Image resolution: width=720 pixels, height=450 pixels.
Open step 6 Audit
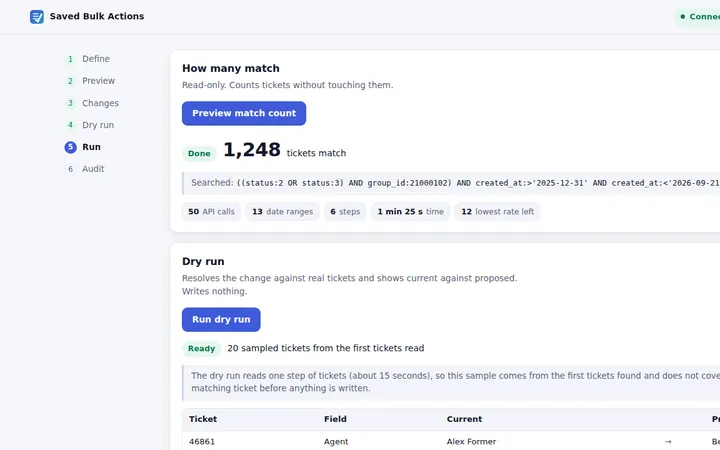[x=85, y=169]
